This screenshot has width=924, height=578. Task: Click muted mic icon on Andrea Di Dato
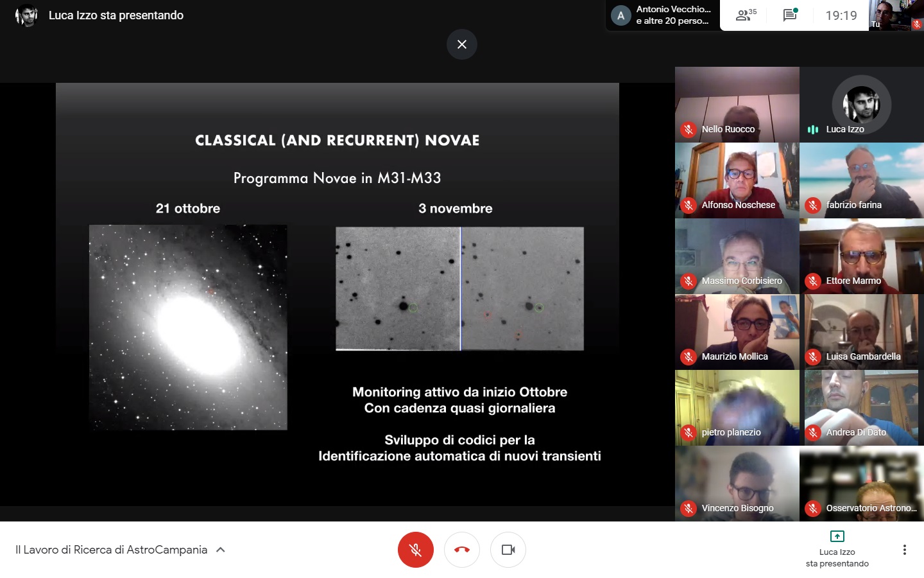click(813, 432)
